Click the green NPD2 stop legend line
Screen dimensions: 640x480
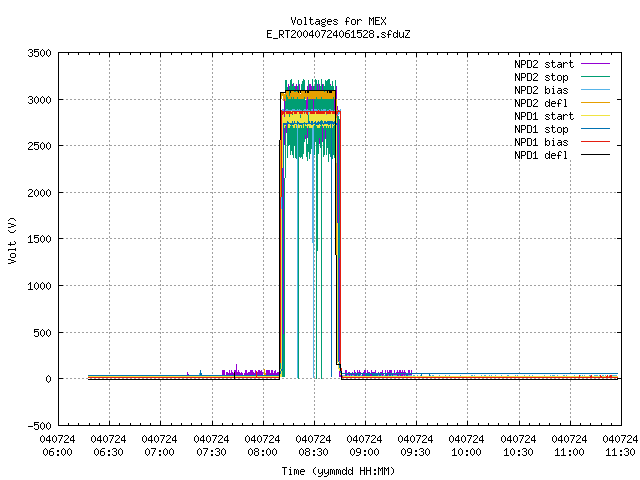pos(596,76)
